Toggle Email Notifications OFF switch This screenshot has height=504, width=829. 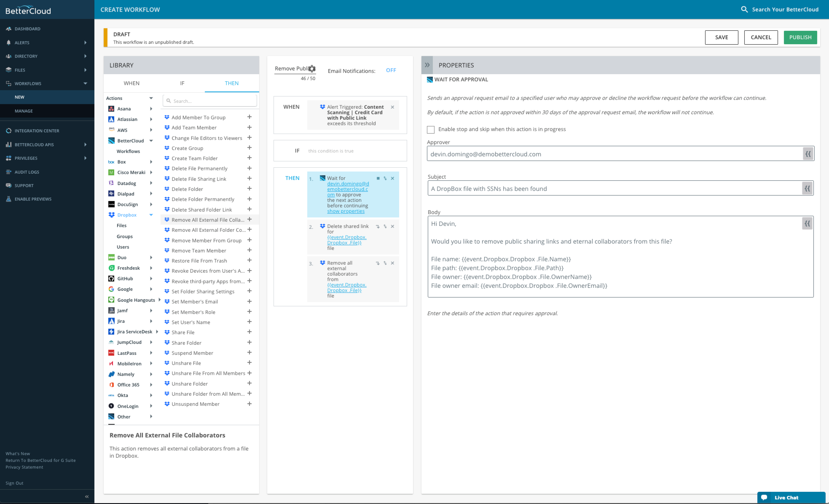pos(391,70)
